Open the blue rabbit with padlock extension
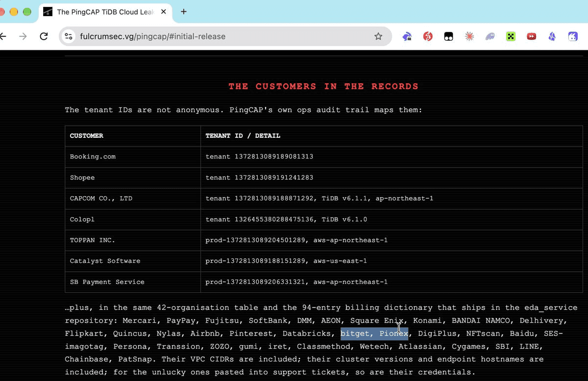Image resolution: width=588 pixels, height=381 pixels. tap(407, 36)
